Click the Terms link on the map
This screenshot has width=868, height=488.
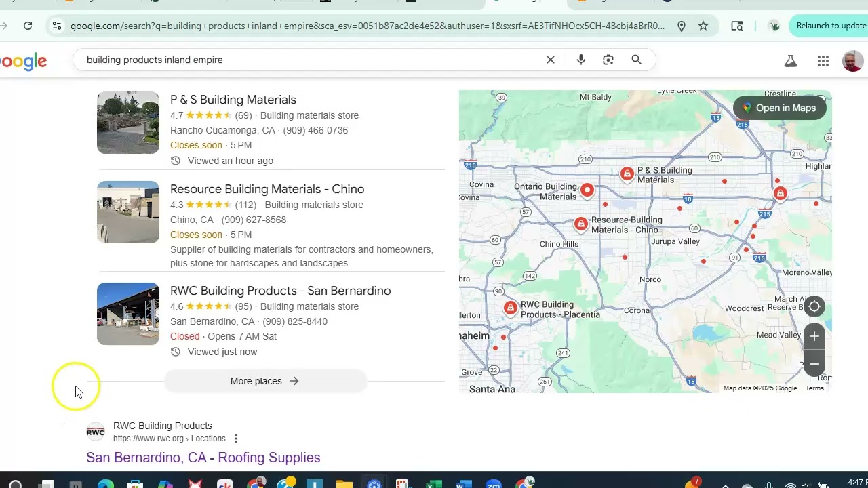click(814, 388)
